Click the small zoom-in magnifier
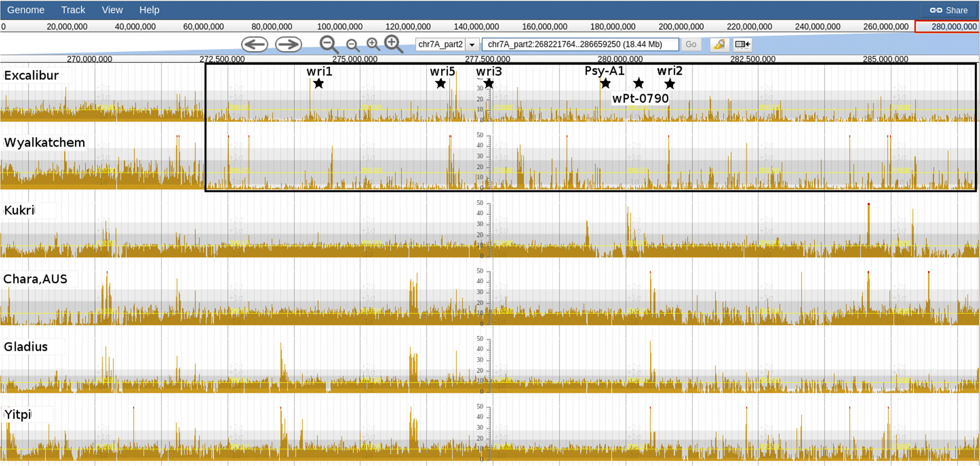Viewport: 980px width, 466px height. click(373, 44)
